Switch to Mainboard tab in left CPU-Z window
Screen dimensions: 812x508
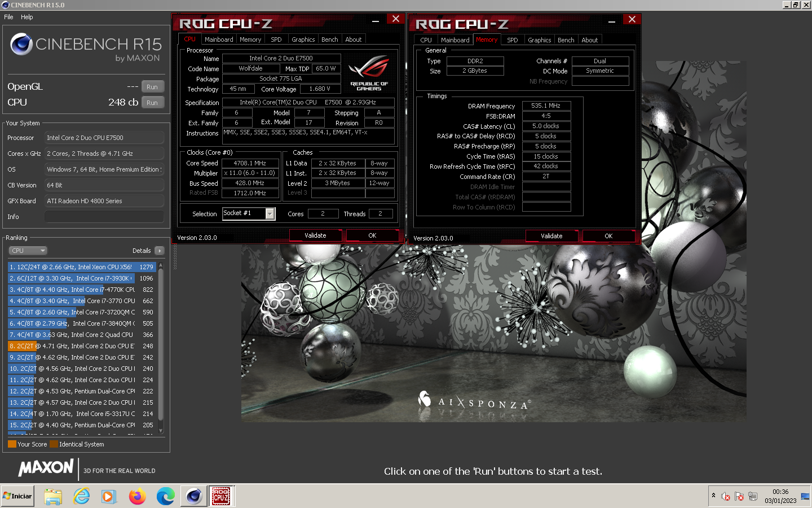tap(219, 40)
